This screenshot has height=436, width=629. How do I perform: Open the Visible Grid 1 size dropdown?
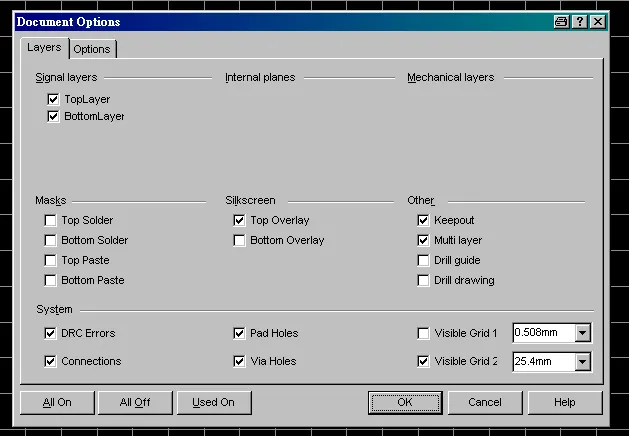(x=582, y=333)
